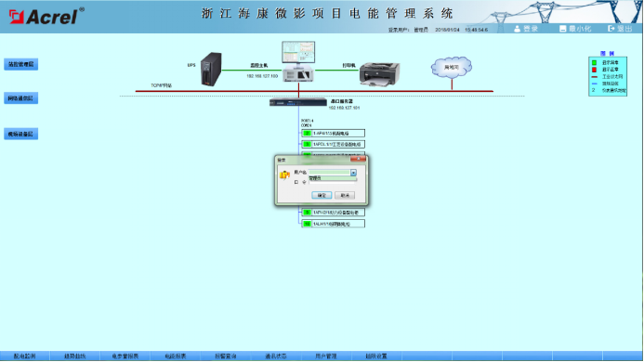Click the 最小化 minimize icon in header
The image size is (644, 362).
point(562,29)
